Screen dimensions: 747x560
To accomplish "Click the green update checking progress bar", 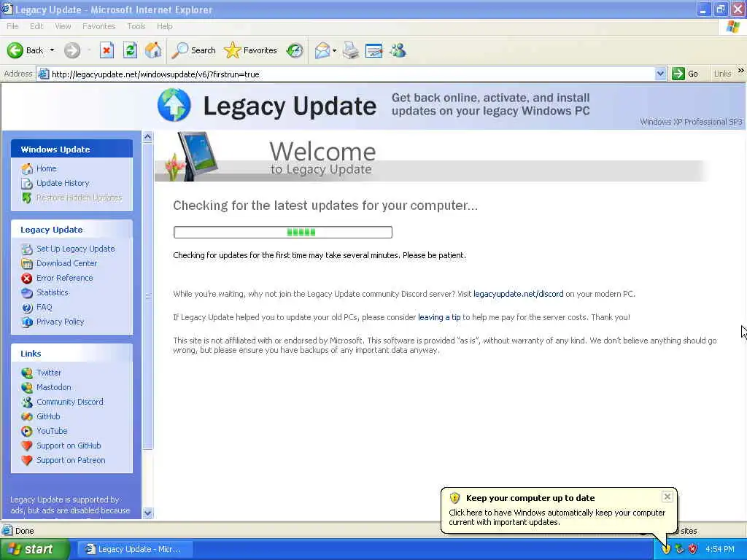I will 283,233.
